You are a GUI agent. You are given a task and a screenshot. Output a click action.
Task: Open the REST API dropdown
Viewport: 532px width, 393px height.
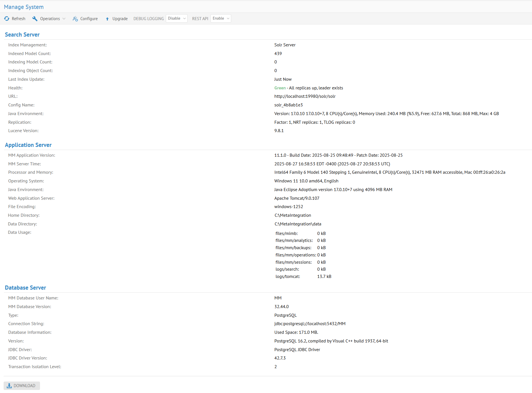pyautogui.click(x=221, y=18)
